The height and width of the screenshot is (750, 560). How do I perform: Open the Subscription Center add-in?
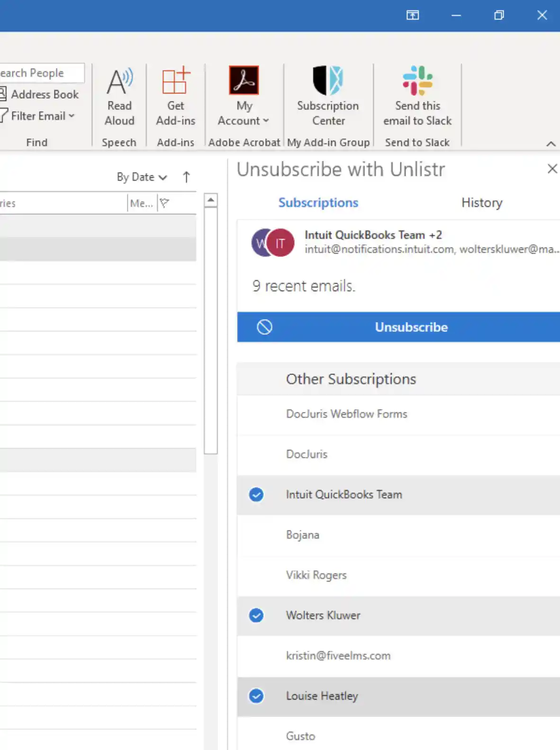[328, 97]
